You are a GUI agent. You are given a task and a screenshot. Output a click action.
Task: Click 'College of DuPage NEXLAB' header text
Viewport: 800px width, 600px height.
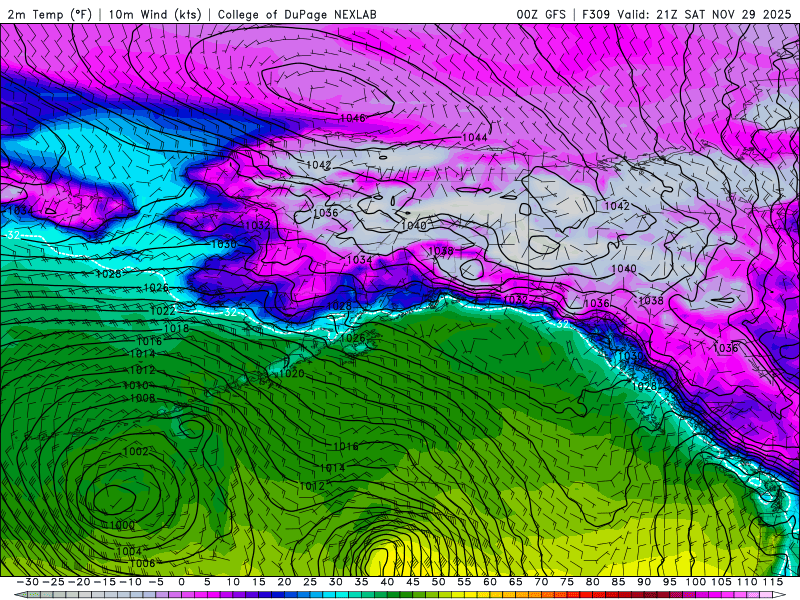297,14
